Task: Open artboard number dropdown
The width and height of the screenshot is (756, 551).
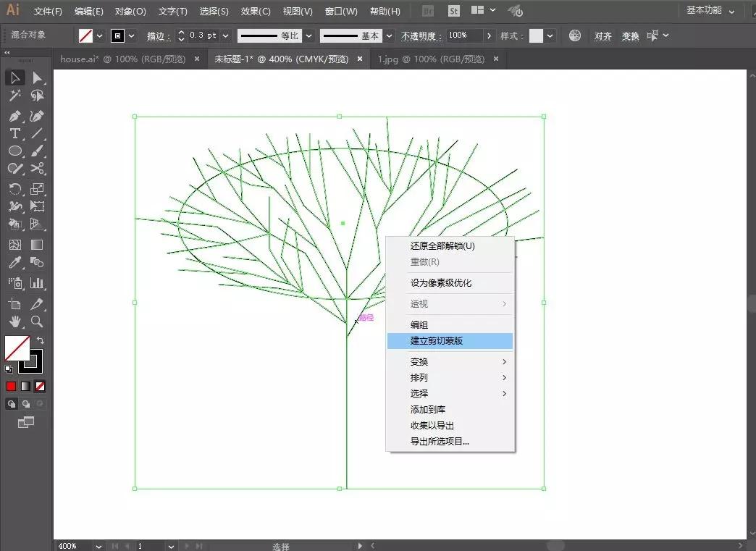Action: (171, 546)
